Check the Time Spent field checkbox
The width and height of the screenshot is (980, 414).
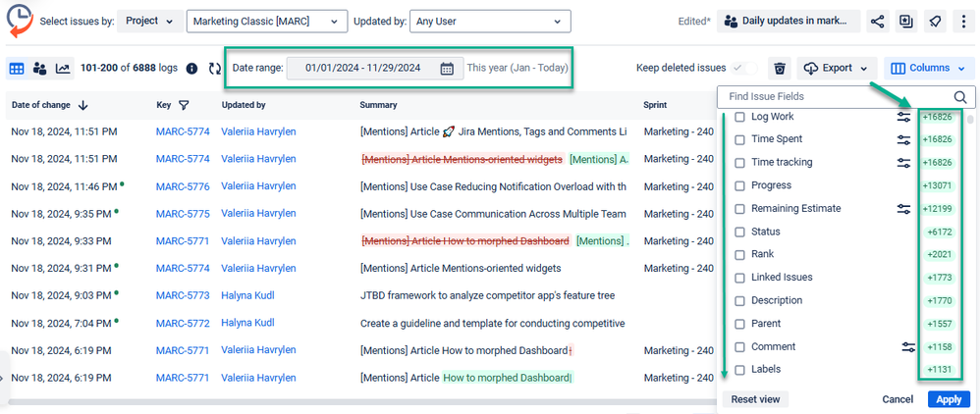pyautogui.click(x=739, y=140)
